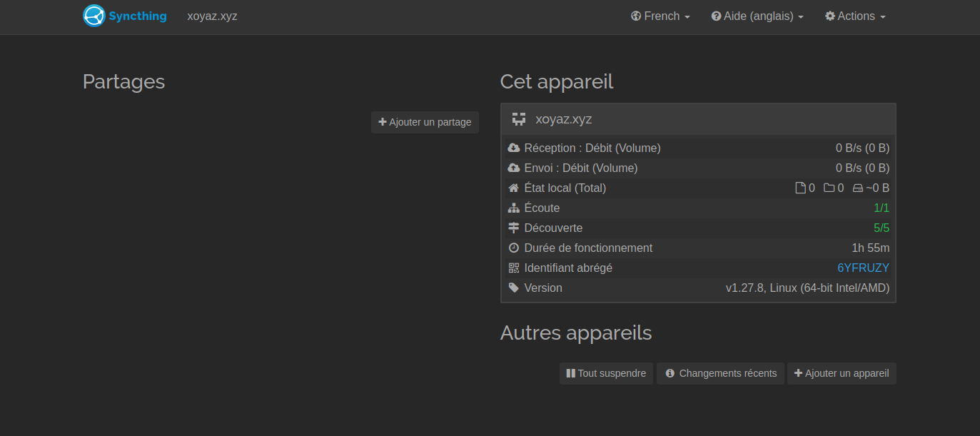Click the tag icon next to Version
Image resolution: width=980 pixels, height=436 pixels.
click(514, 288)
